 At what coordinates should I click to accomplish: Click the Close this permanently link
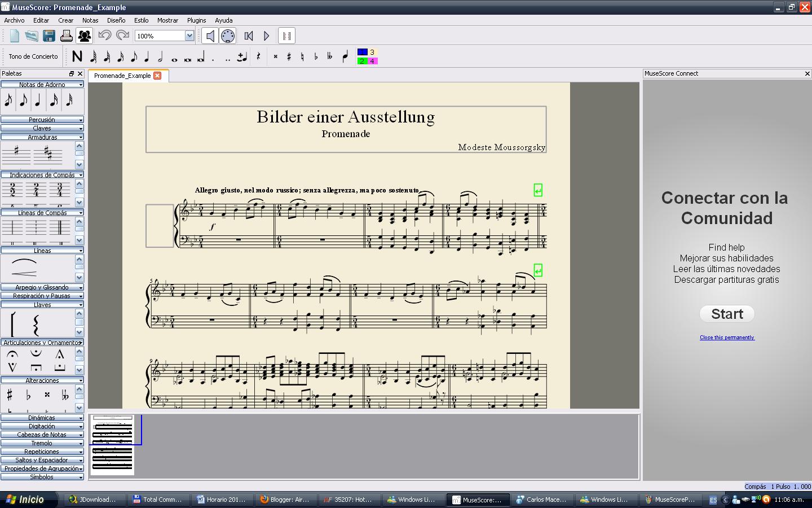pyautogui.click(x=726, y=337)
